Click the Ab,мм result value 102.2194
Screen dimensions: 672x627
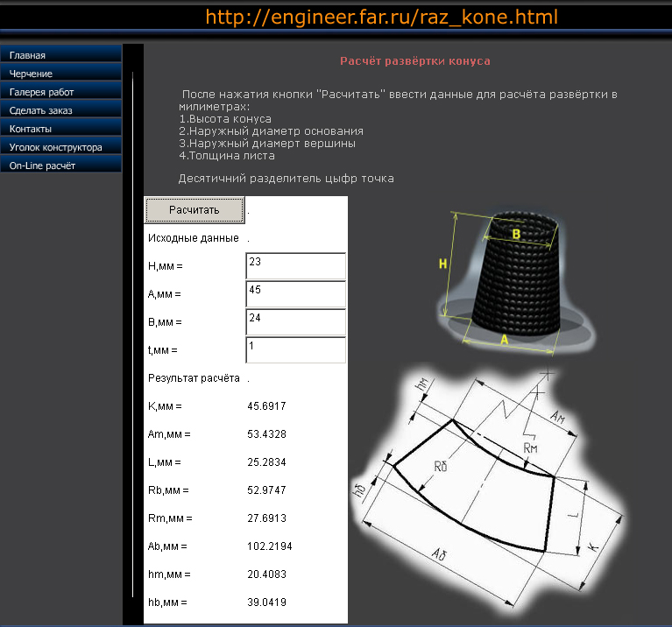pos(270,546)
